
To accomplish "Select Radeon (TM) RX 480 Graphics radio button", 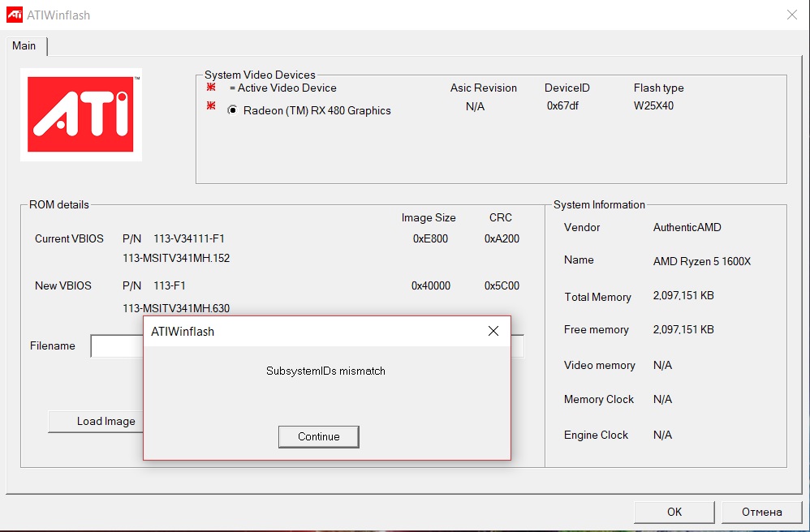I will (x=232, y=110).
